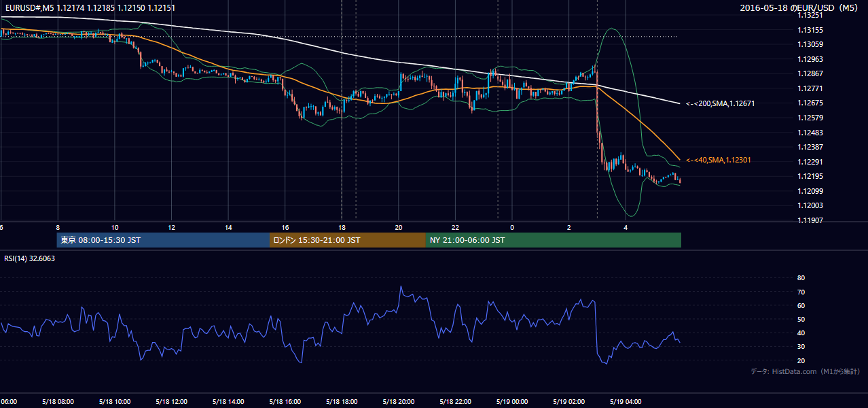Viewport: 868px width, 408px height.
Task: Click the 1.12291 price axis label
Action: pos(810,162)
